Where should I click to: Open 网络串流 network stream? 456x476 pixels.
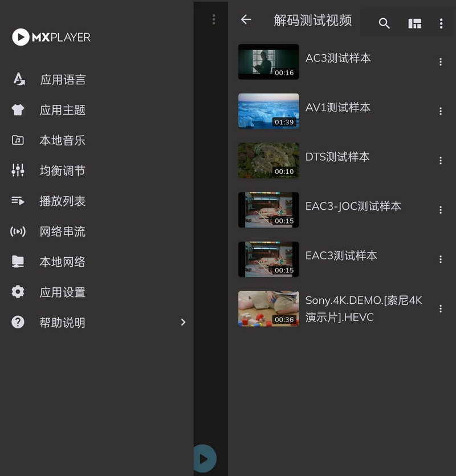pos(63,231)
